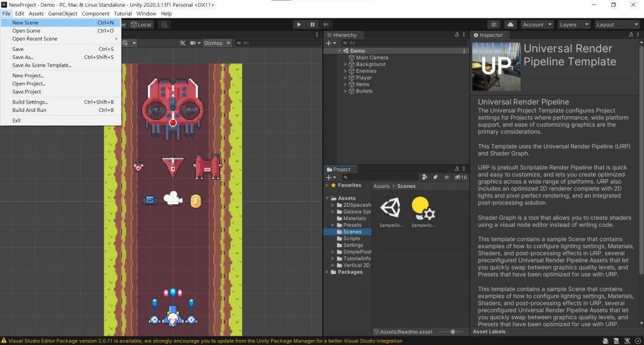This screenshot has width=644, height=345.
Task: Expand the Packages folder
Action: (327, 272)
